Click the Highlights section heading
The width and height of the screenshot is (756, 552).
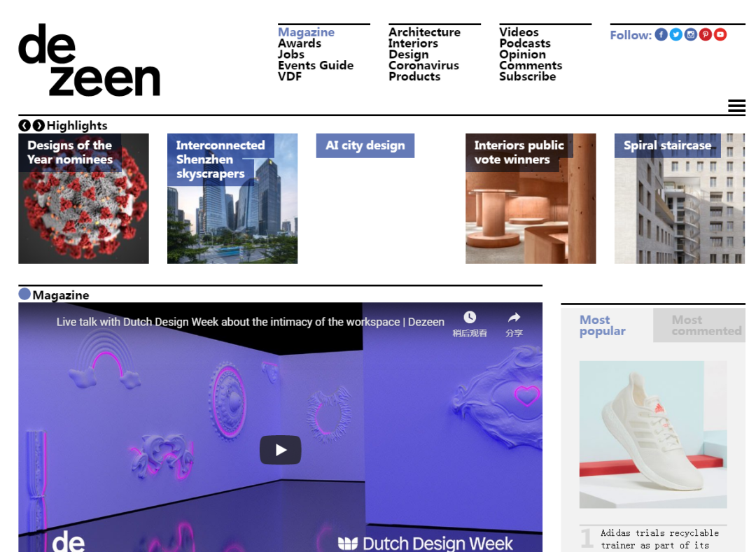[77, 126]
